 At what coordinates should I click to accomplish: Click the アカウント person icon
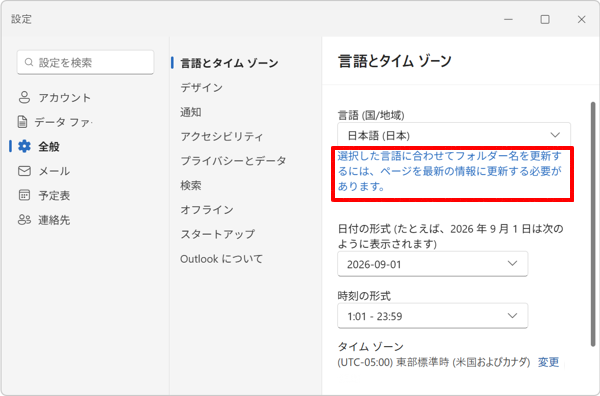coord(24,98)
